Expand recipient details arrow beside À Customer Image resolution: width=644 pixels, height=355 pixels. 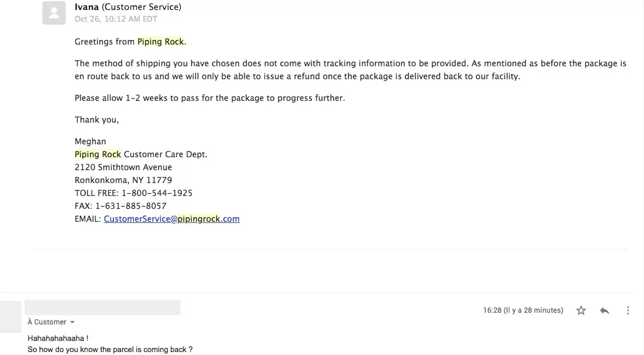(x=72, y=322)
